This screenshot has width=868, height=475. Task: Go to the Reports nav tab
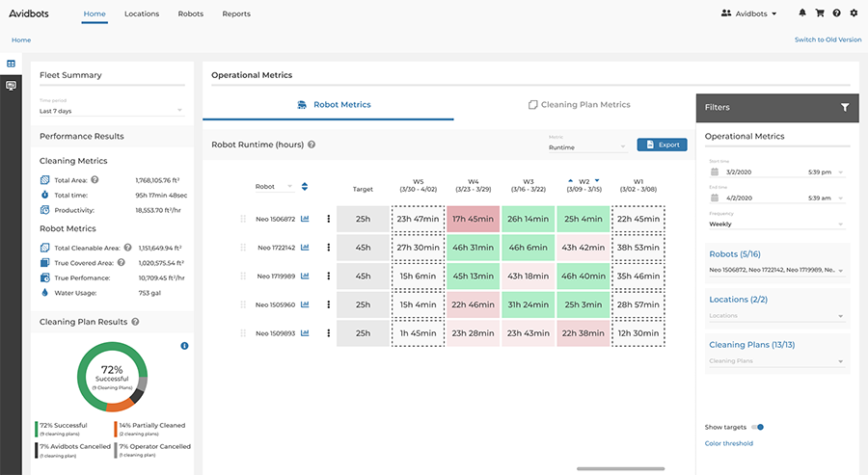[236, 13]
